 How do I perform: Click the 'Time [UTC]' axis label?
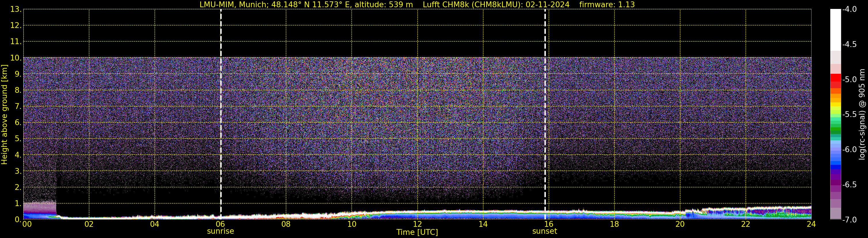(x=417, y=232)
